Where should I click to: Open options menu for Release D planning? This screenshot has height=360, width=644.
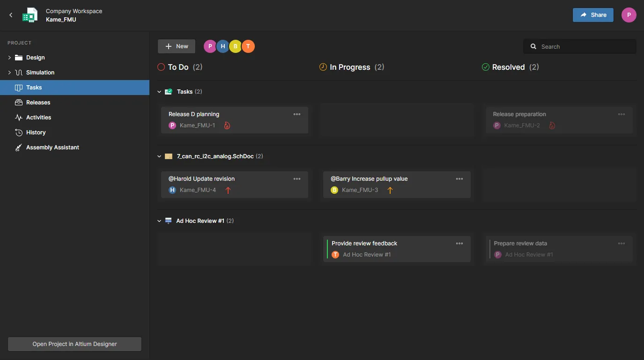(x=297, y=114)
